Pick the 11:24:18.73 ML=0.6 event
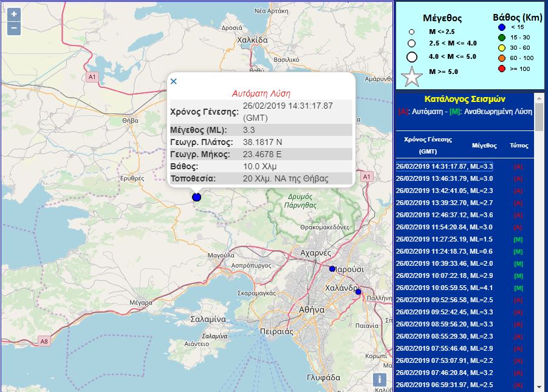 point(444,251)
